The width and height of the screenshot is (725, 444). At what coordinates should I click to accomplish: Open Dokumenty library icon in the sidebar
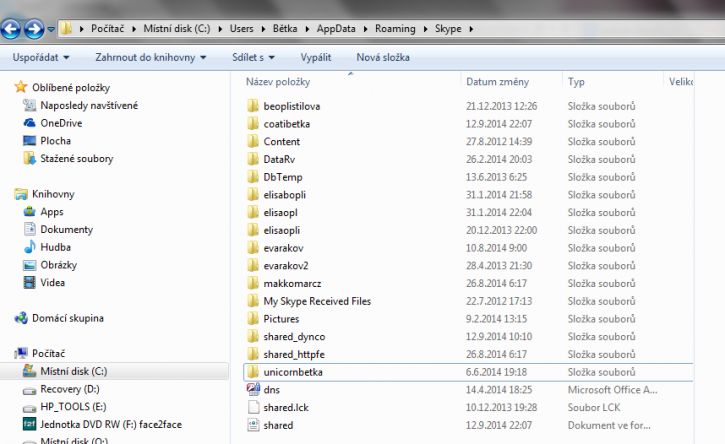(29, 229)
